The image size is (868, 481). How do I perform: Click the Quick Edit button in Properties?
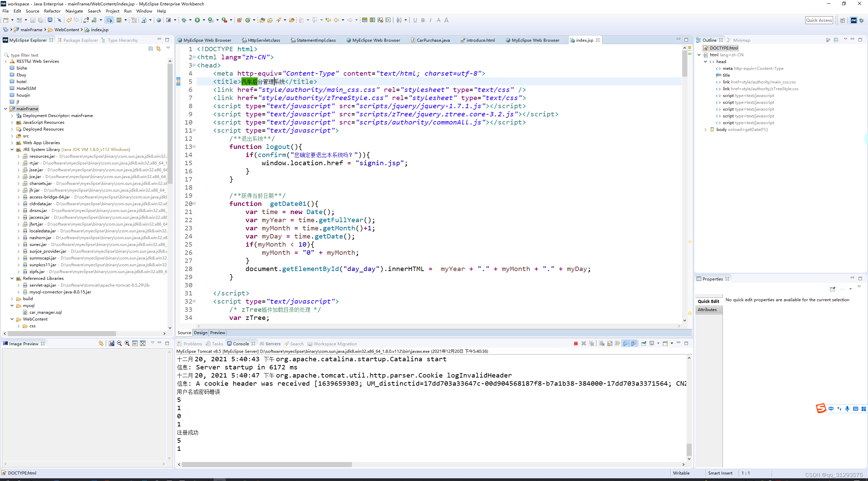pos(709,301)
